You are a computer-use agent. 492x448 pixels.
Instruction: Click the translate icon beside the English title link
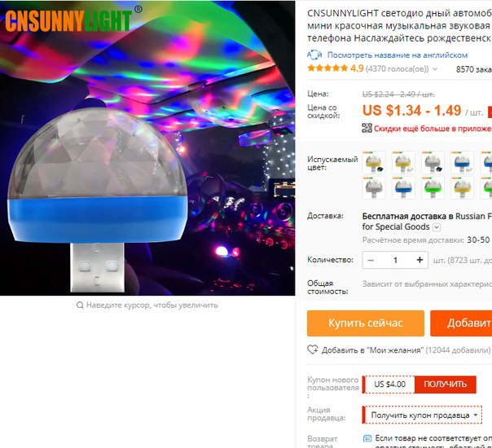314,55
